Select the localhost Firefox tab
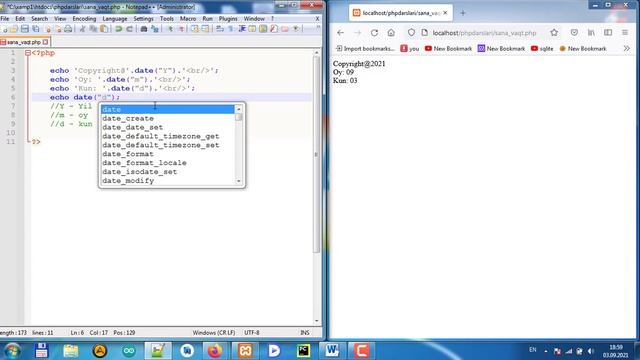This screenshot has width=640, height=360. point(400,13)
